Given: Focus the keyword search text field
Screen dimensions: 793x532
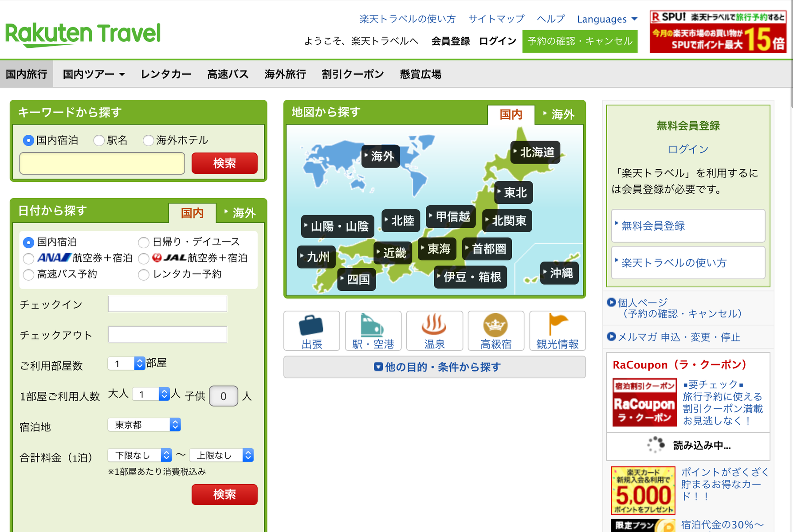Looking at the screenshot, I should [102, 163].
